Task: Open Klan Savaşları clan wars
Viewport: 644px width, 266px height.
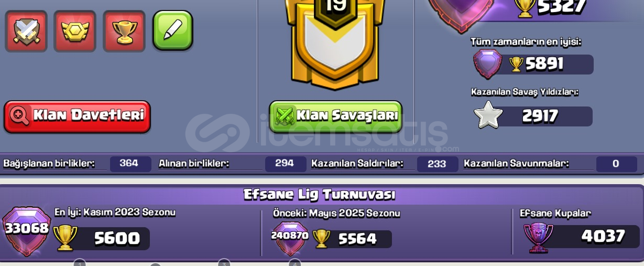Action: [x=335, y=116]
